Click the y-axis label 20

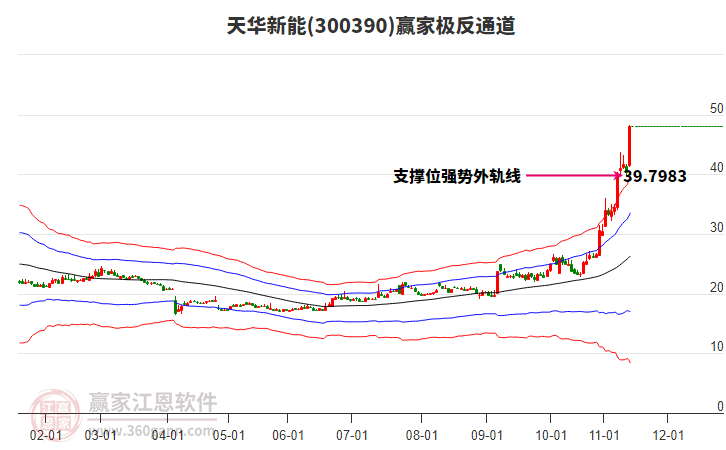coord(716,287)
